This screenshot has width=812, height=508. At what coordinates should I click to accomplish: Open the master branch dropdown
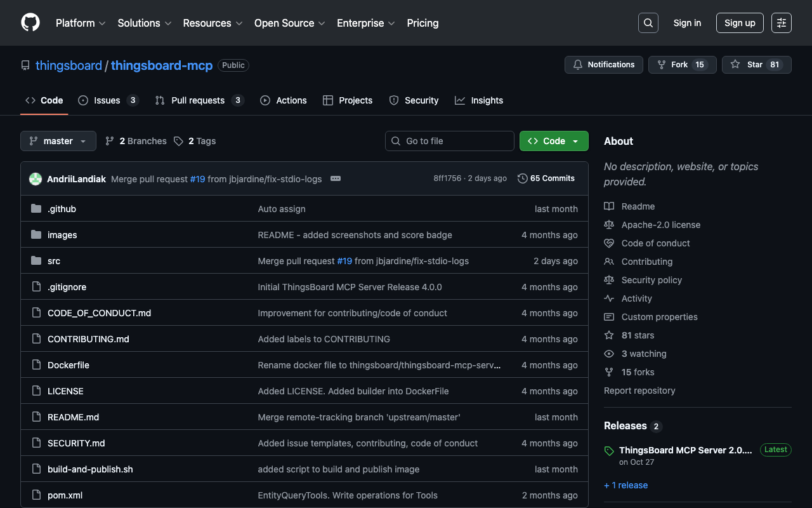point(58,141)
